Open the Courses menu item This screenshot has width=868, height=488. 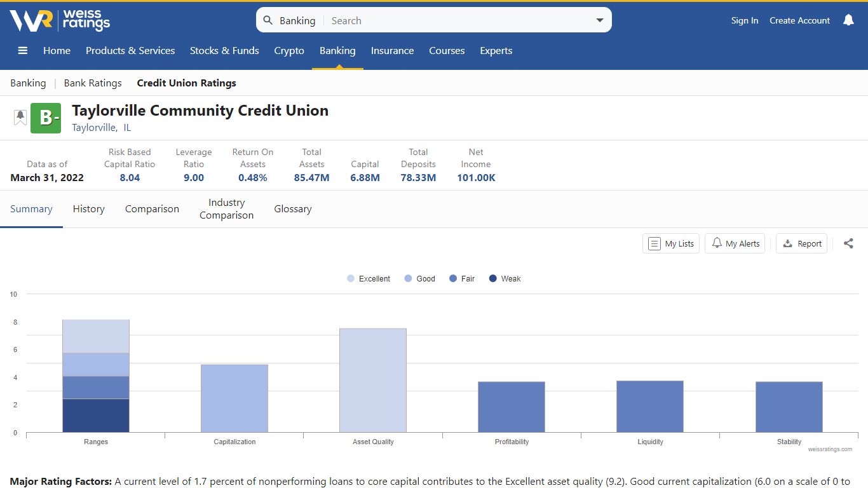click(447, 51)
